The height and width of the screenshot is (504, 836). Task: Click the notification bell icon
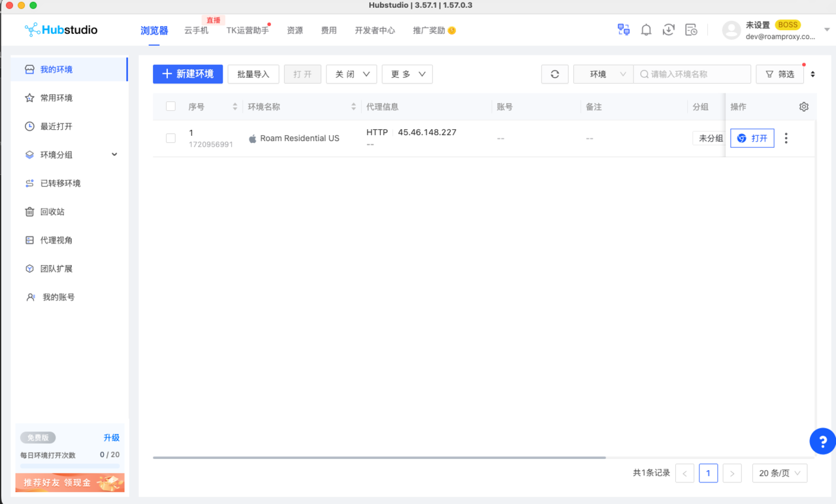[646, 30]
